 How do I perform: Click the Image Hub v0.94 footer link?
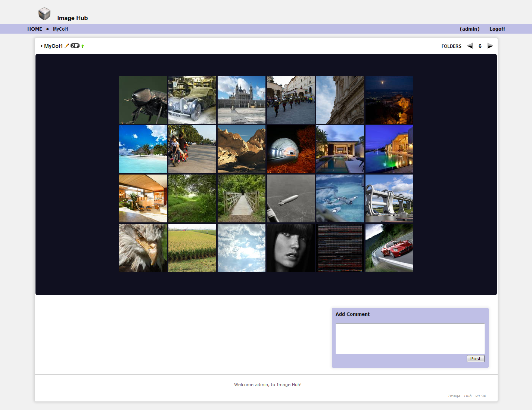(x=467, y=396)
